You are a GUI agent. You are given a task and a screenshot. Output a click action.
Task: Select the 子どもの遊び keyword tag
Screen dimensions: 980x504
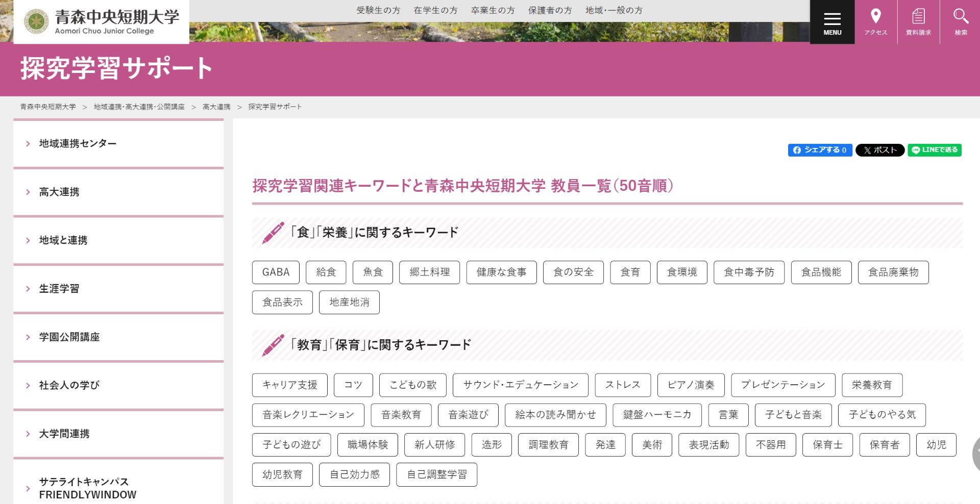tap(291, 445)
